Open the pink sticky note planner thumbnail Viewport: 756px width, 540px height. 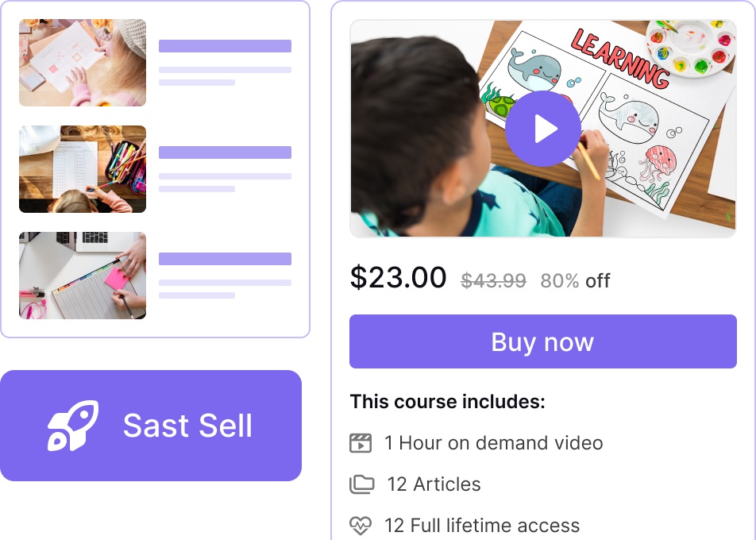tap(83, 276)
